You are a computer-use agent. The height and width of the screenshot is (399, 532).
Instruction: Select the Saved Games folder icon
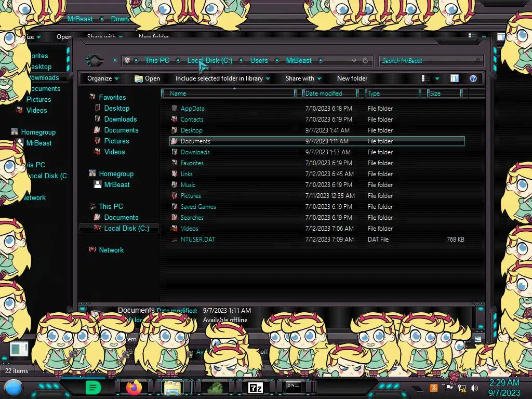175,206
